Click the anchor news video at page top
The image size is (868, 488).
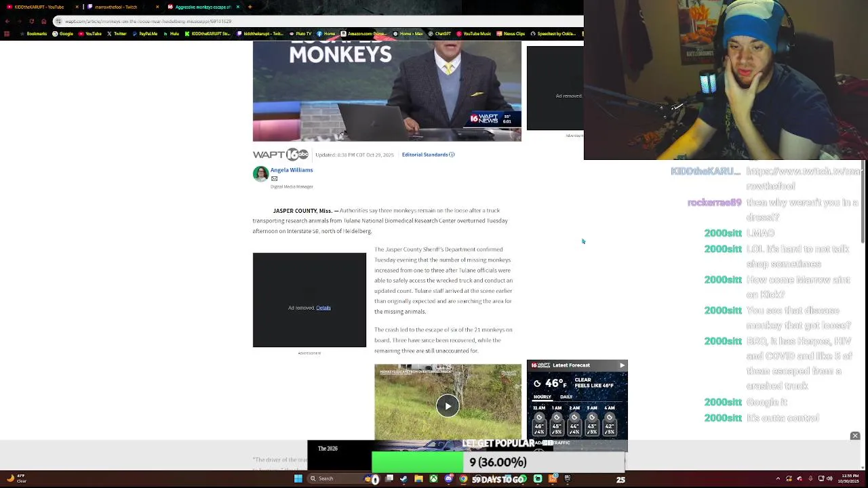(x=387, y=91)
